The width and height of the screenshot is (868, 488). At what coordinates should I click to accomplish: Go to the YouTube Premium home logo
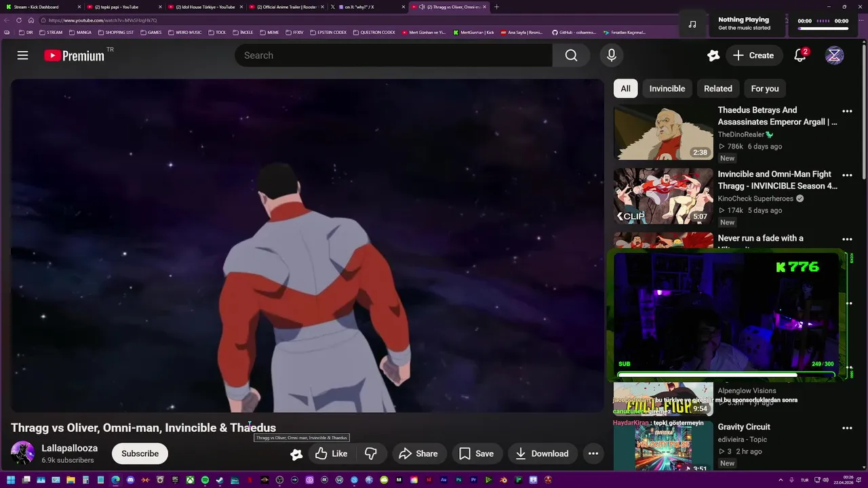pyautogui.click(x=75, y=56)
